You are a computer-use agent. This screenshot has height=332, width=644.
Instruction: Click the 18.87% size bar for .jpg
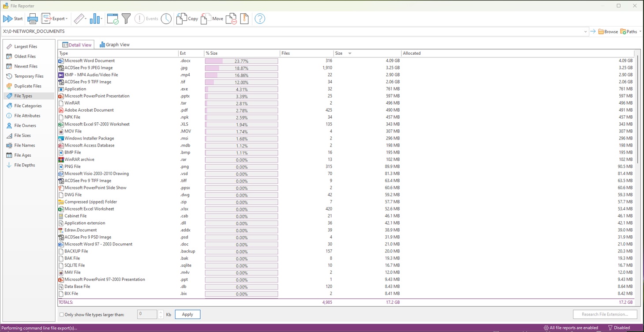(241, 68)
